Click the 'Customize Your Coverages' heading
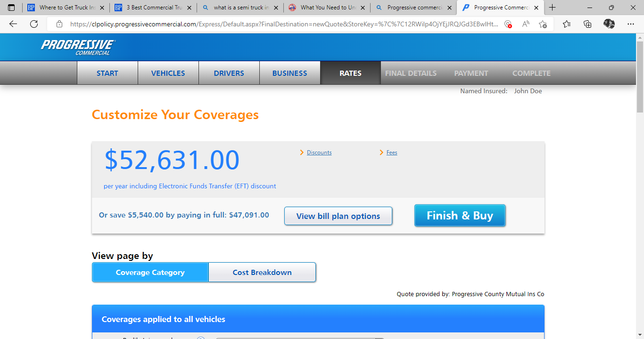 click(x=175, y=115)
